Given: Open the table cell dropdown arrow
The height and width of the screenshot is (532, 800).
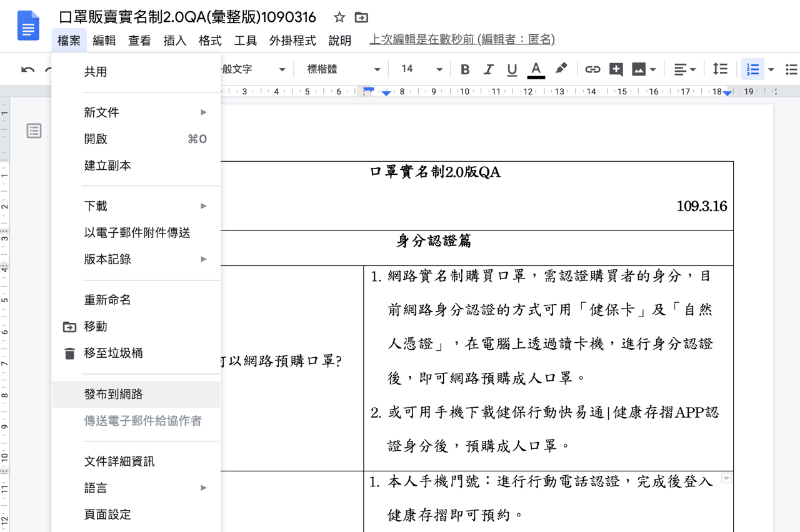Looking at the screenshot, I should pyautogui.click(x=726, y=478).
